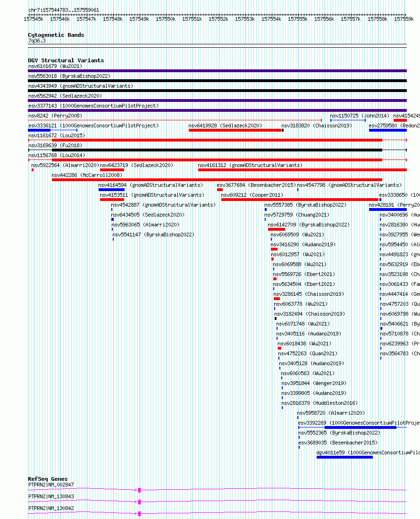Click the 157552k ruler position label
Viewport: 420px width, 519px height.
[218, 19]
